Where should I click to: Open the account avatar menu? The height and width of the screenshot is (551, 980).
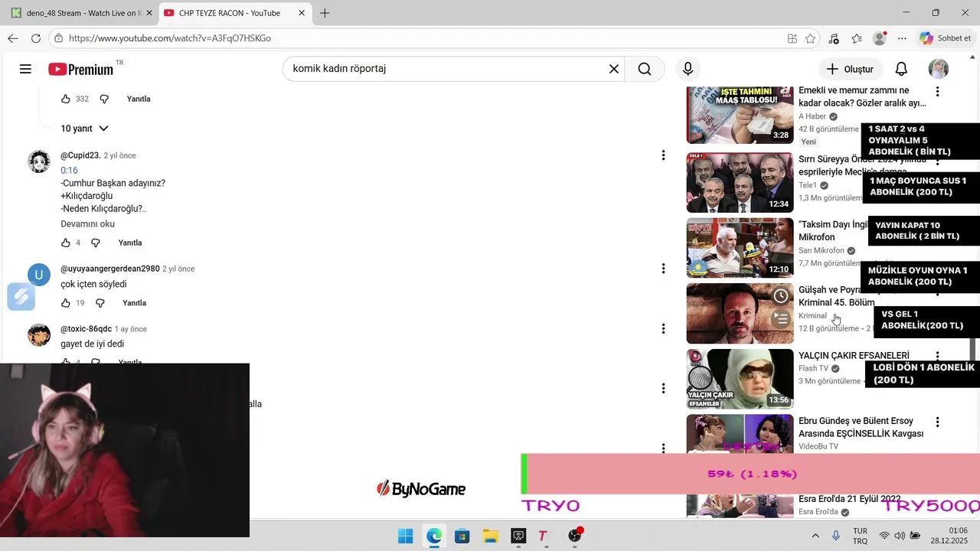(x=939, y=69)
